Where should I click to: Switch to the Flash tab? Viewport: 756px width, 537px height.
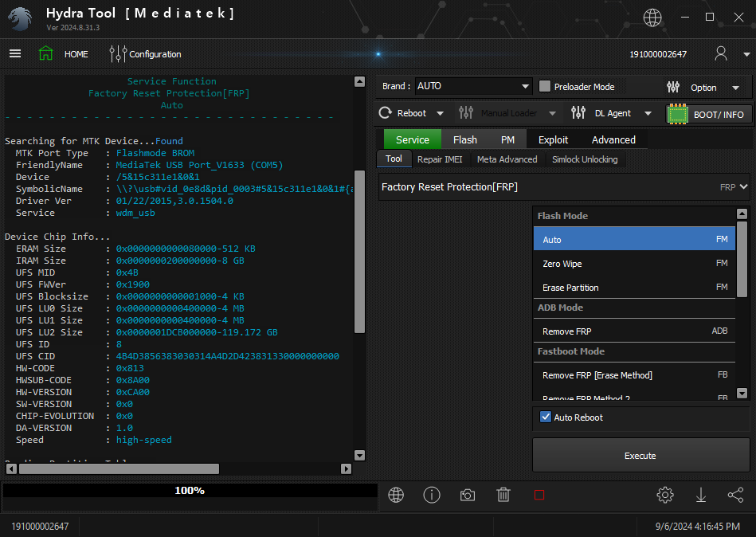pos(464,139)
